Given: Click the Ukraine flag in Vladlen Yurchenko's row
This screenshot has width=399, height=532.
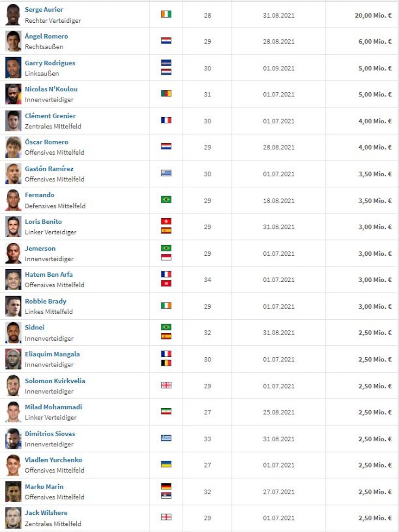Looking at the screenshot, I should (x=166, y=464).
